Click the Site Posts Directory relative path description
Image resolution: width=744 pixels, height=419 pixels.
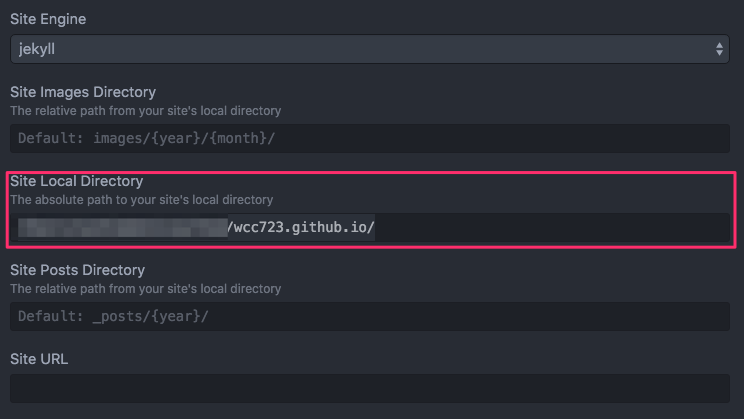click(146, 289)
